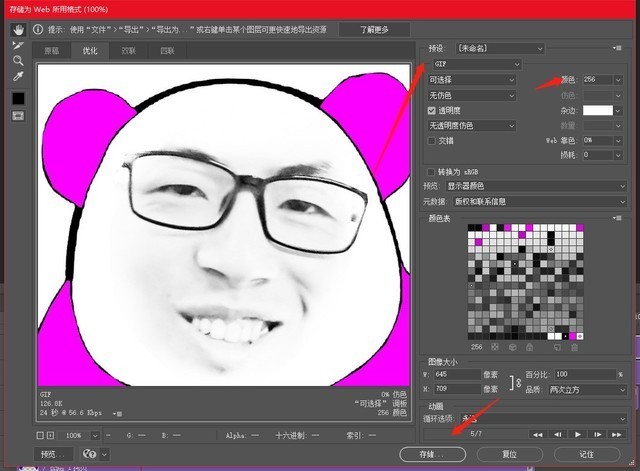Select the Slice Select tool
Screen dimensions: 640x471
click(18, 45)
